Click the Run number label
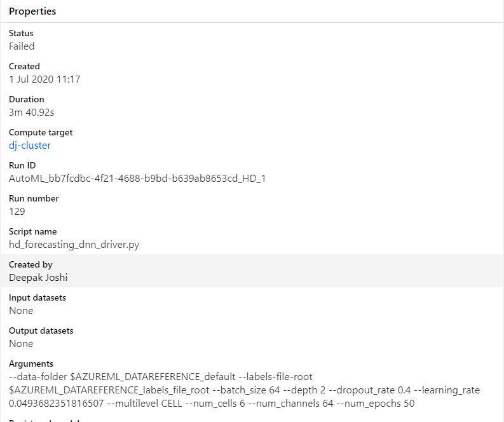The height and width of the screenshot is (422, 504). pyautogui.click(x=34, y=198)
